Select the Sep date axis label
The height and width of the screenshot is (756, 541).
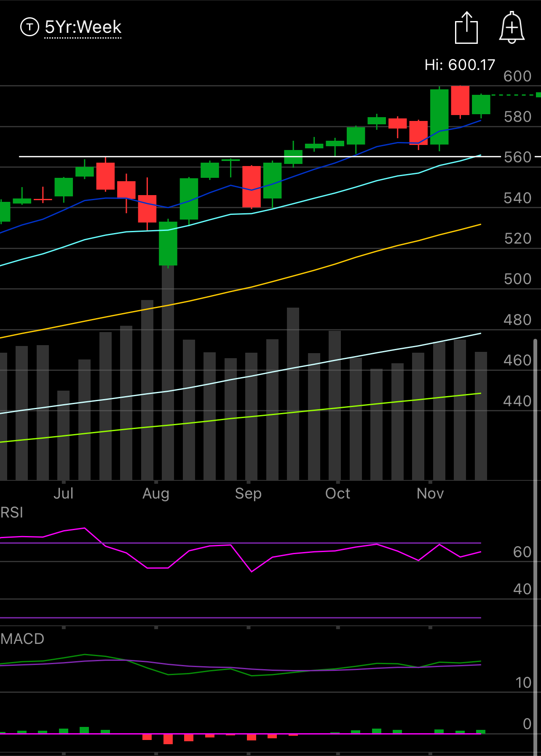tap(248, 493)
